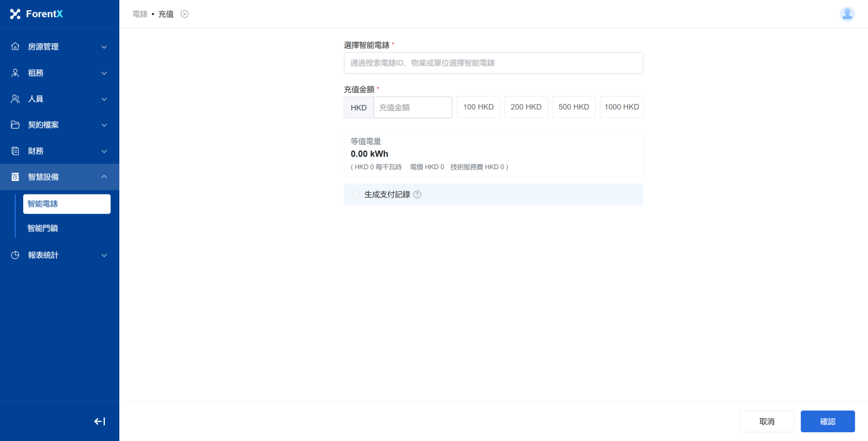Click the ForentX logo icon

[16, 14]
